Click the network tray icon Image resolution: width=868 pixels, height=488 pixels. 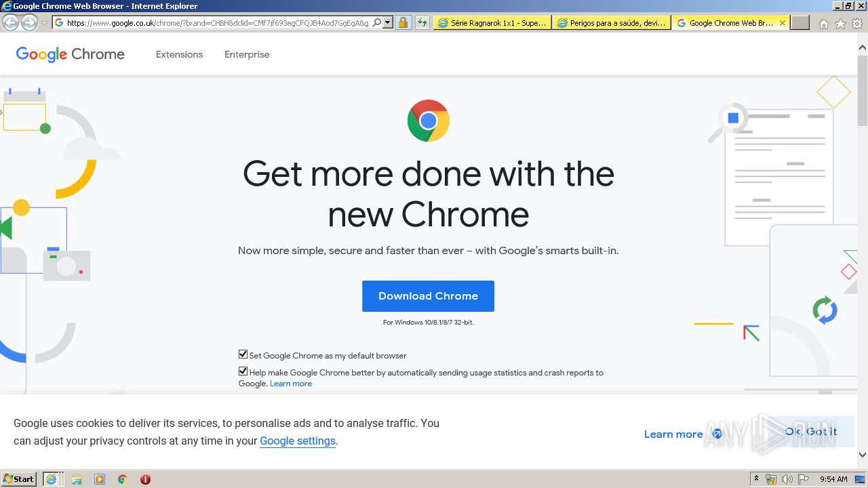(x=771, y=479)
